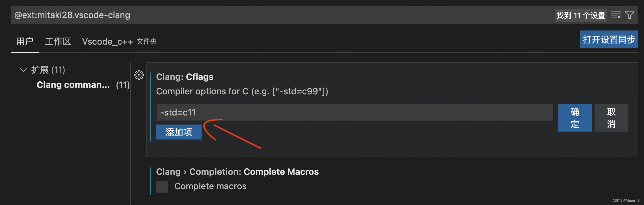Open the settings filter funnel
Image resolution: width=644 pixels, height=205 pixels.
[x=630, y=15]
